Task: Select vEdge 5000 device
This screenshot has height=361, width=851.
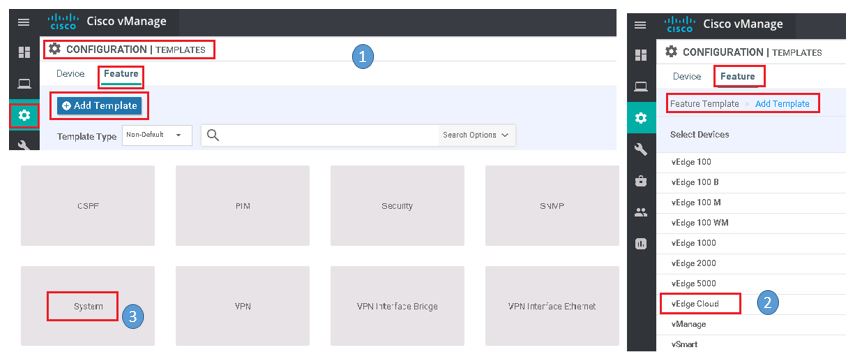Action: pos(752,283)
